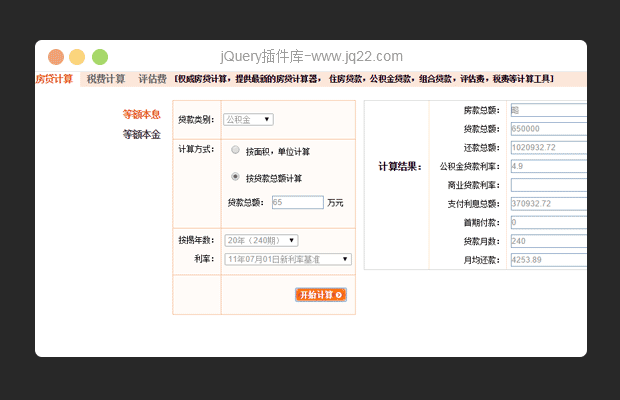Click the 月均还款 result field

[548, 260]
